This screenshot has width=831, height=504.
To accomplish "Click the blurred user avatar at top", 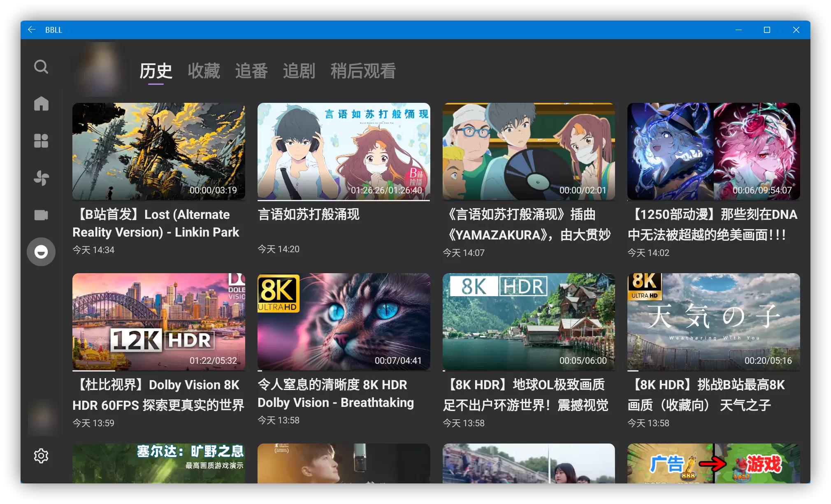I will (x=100, y=69).
